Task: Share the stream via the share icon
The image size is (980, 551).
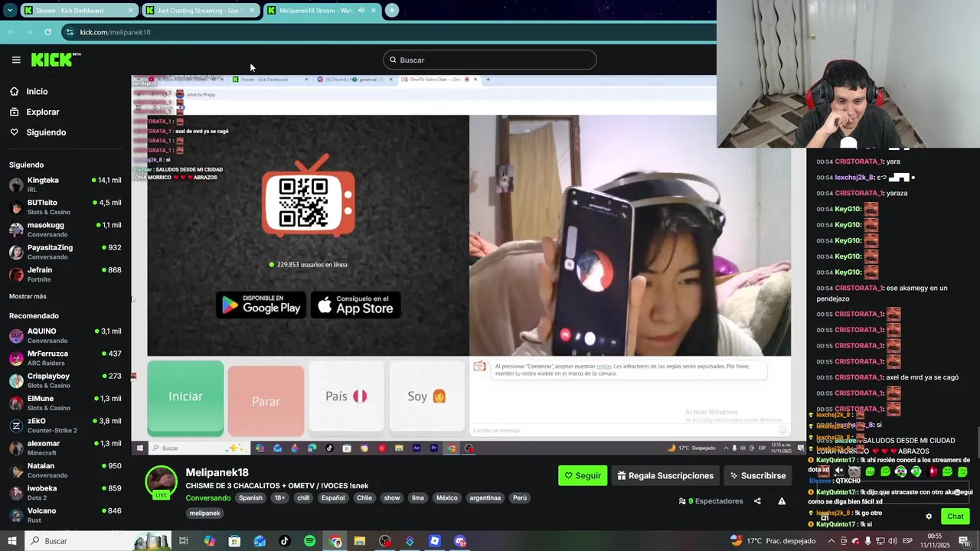Action: (757, 501)
